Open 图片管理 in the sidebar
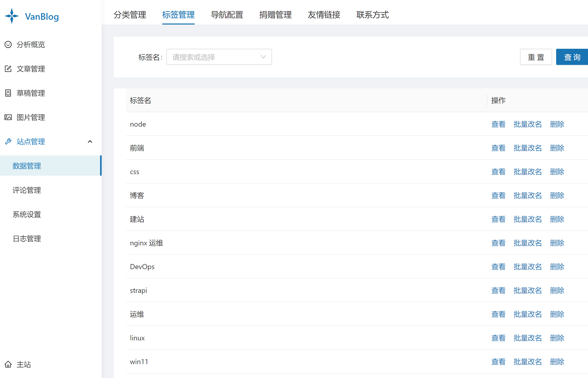This screenshot has height=378, width=588. pyautogui.click(x=31, y=117)
